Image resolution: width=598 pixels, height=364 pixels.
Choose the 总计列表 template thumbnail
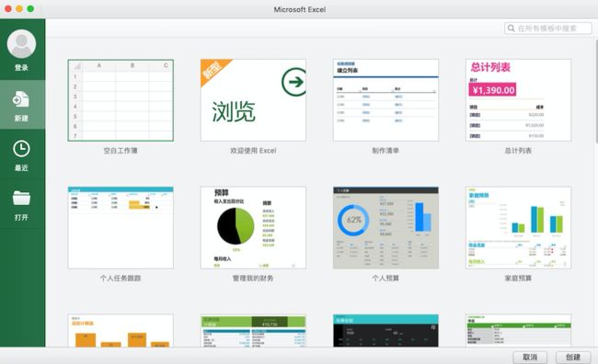click(x=518, y=100)
